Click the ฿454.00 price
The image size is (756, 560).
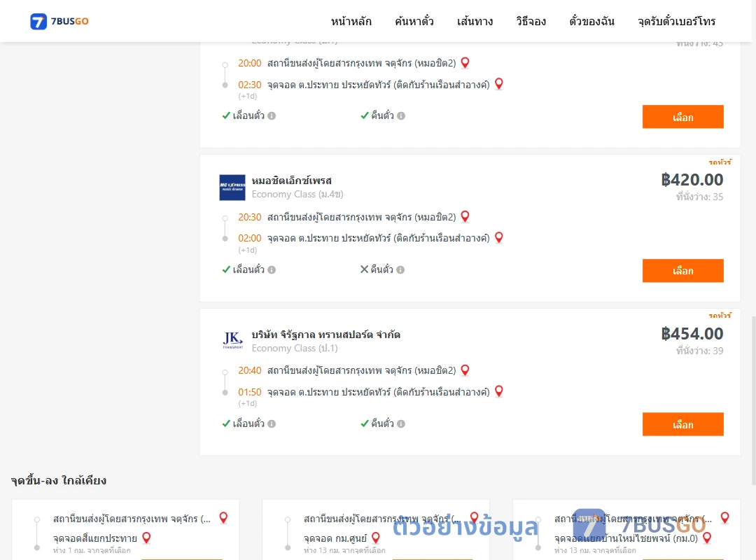[x=692, y=333]
